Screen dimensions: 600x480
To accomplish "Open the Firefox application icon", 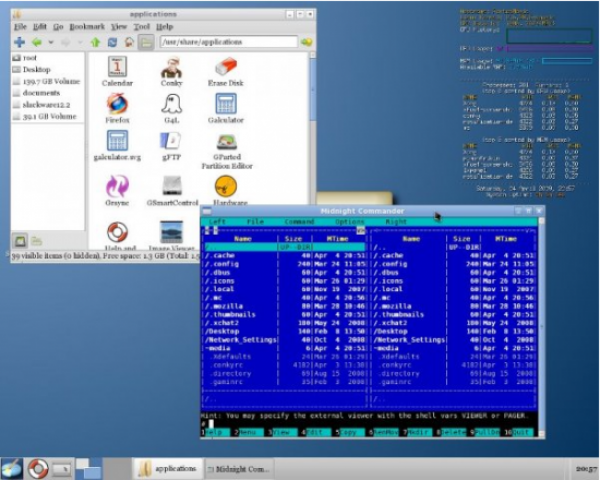I will tap(117, 105).
